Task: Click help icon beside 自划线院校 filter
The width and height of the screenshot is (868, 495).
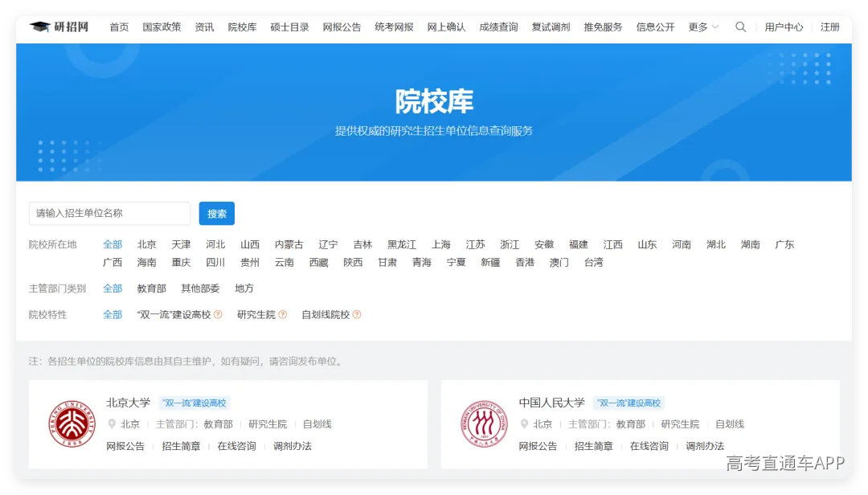Action: pyautogui.click(x=357, y=314)
